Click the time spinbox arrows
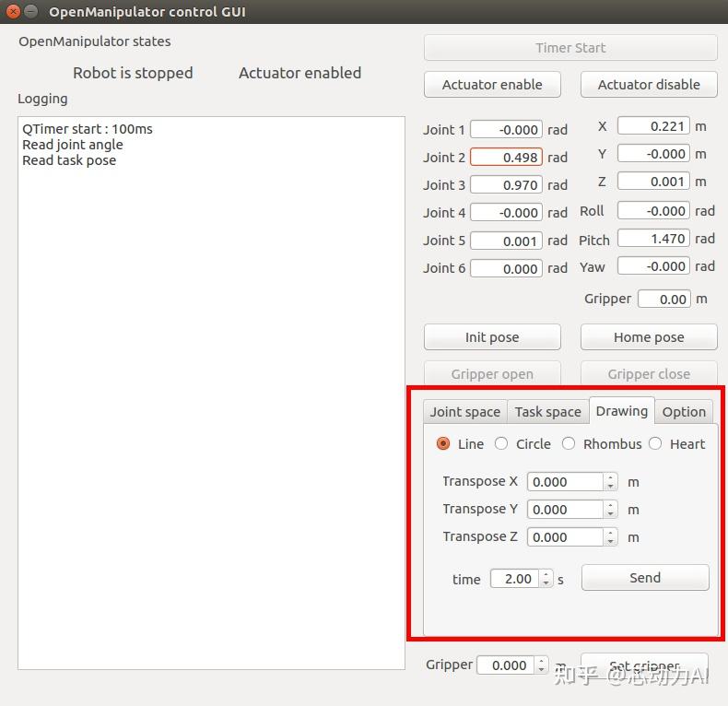The height and width of the screenshot is (706, 728). click(x=546, y=579)
